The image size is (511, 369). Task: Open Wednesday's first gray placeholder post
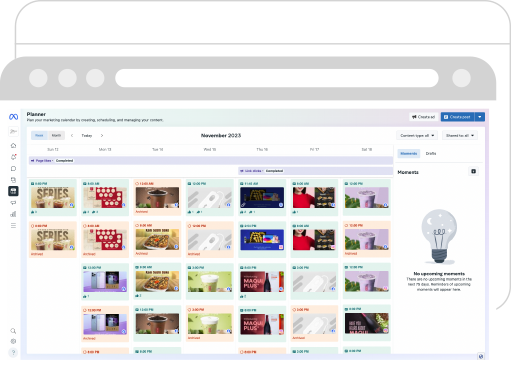(210, 197)
